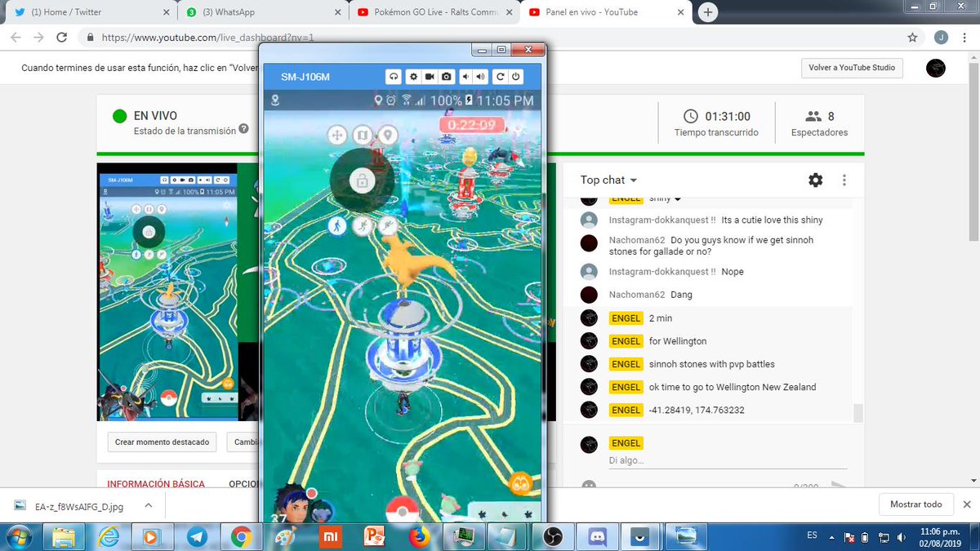Lower volume in phone mirror toolbar

point(465,77)
